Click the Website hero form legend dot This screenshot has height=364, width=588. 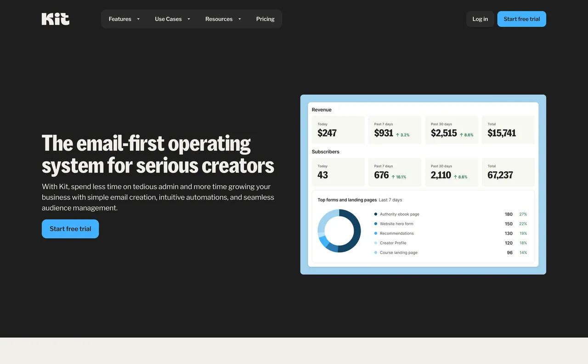coord(375,224)
